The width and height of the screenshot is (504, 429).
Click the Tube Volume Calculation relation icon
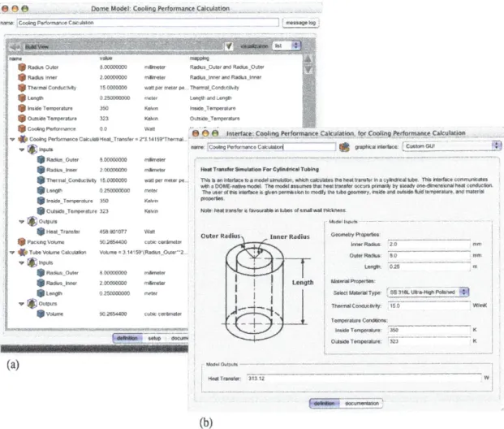(x=23, y=252)
